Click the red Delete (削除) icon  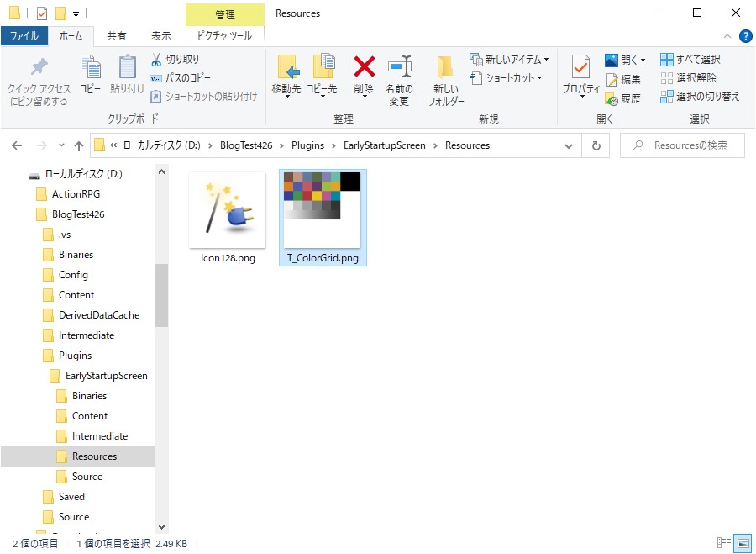pyautogui.click(x=364, y=66)
